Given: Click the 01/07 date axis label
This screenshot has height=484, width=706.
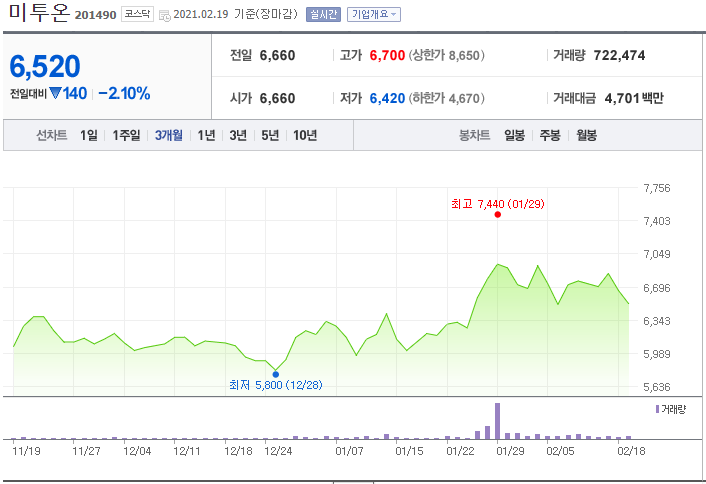Looking at the screenshot, I should pos(349,451).
